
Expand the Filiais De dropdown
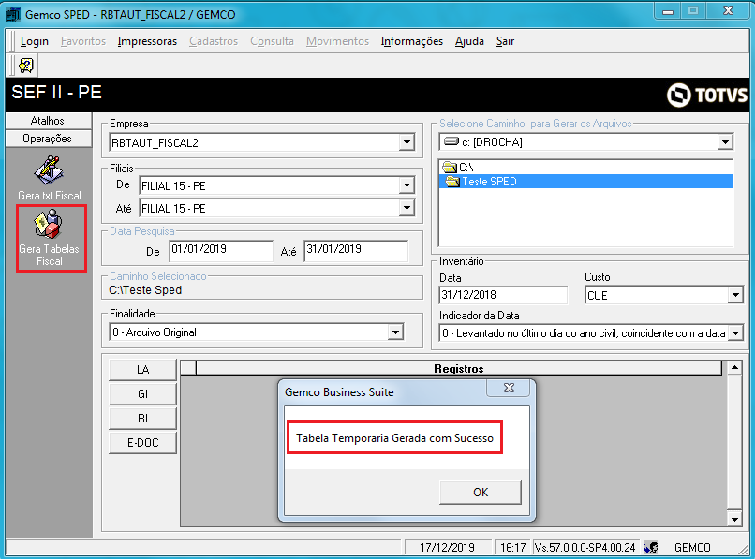(x=407, y=185)
